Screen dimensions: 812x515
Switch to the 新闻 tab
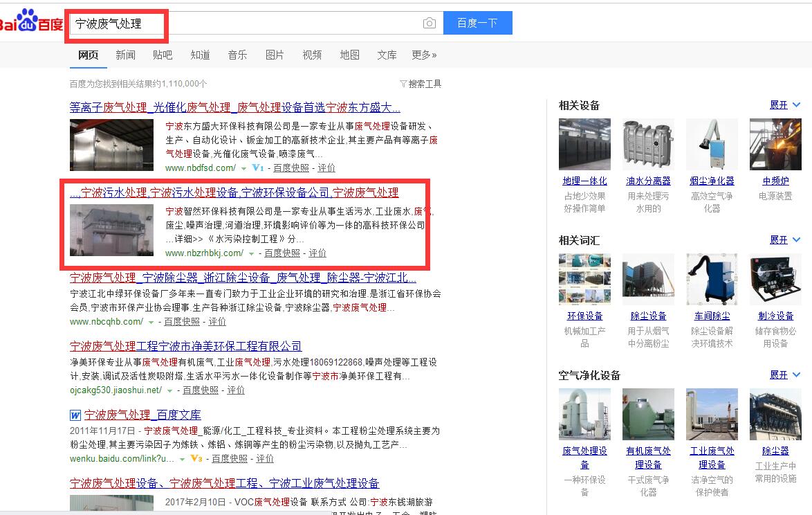click(x=125, y=55)
